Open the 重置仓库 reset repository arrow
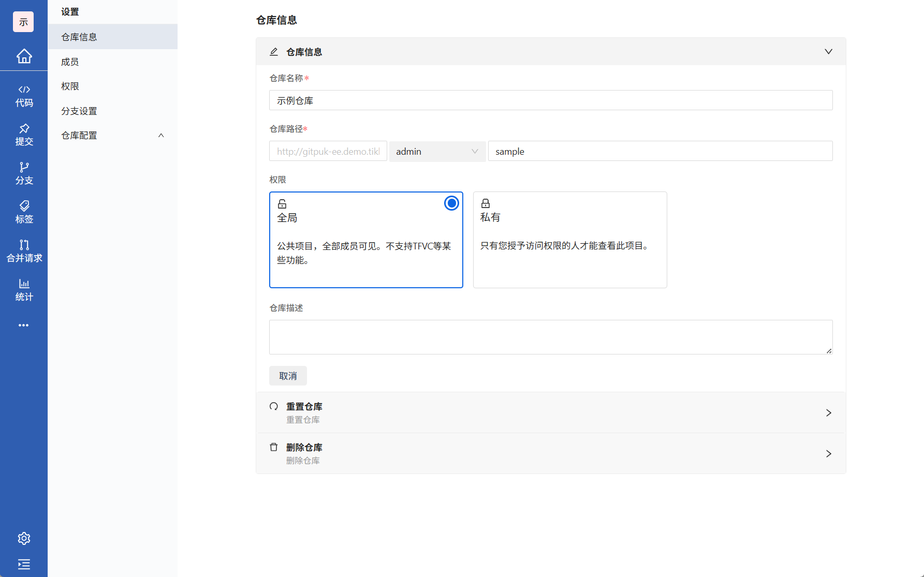This screenshot has height=577, width=924. [x=828, y=412]
